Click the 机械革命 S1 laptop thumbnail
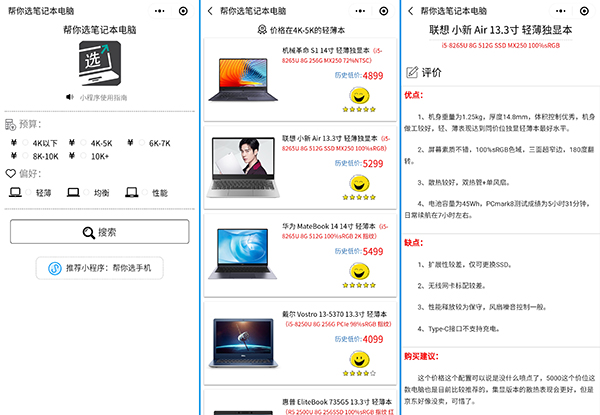Image resolution: width=600 pixels, height=415 pixels. click(243, 80)
